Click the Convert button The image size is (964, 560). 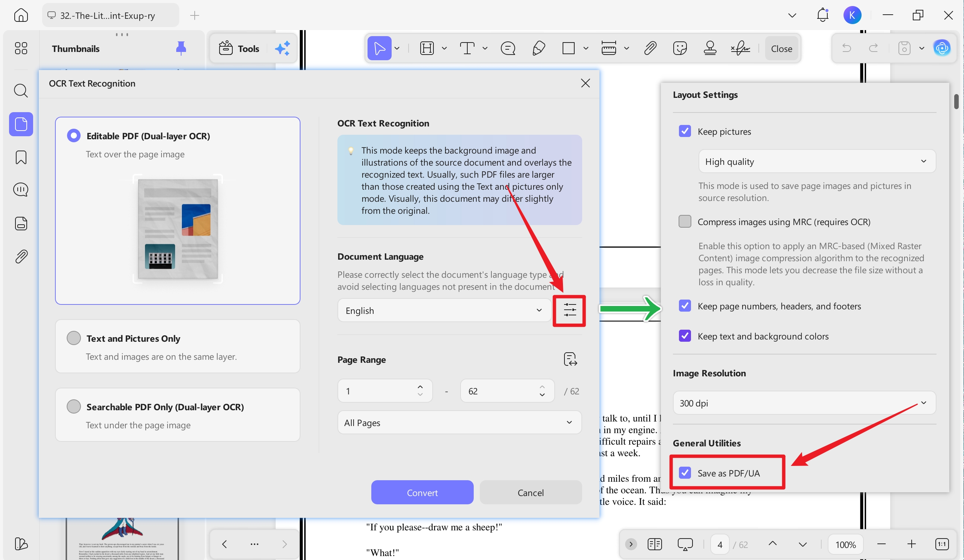(x=422, y=492)
